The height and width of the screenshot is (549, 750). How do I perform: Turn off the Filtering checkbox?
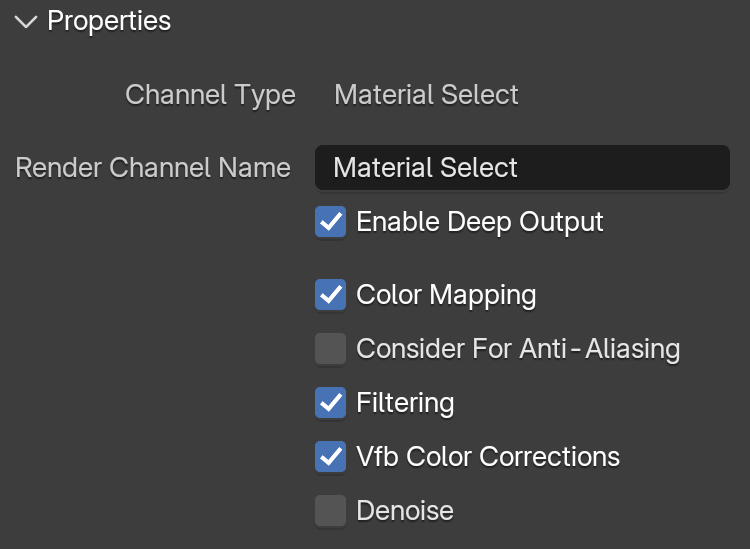[331, 403]
